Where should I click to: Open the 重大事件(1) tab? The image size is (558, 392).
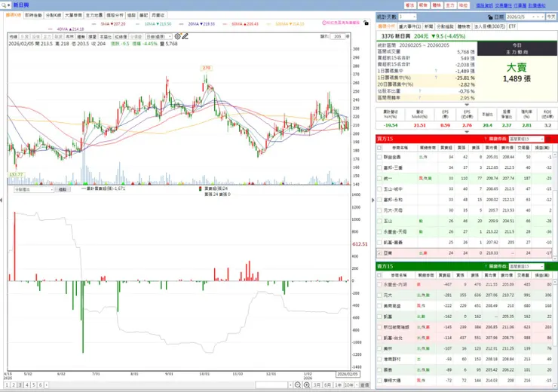pos(409,26)
